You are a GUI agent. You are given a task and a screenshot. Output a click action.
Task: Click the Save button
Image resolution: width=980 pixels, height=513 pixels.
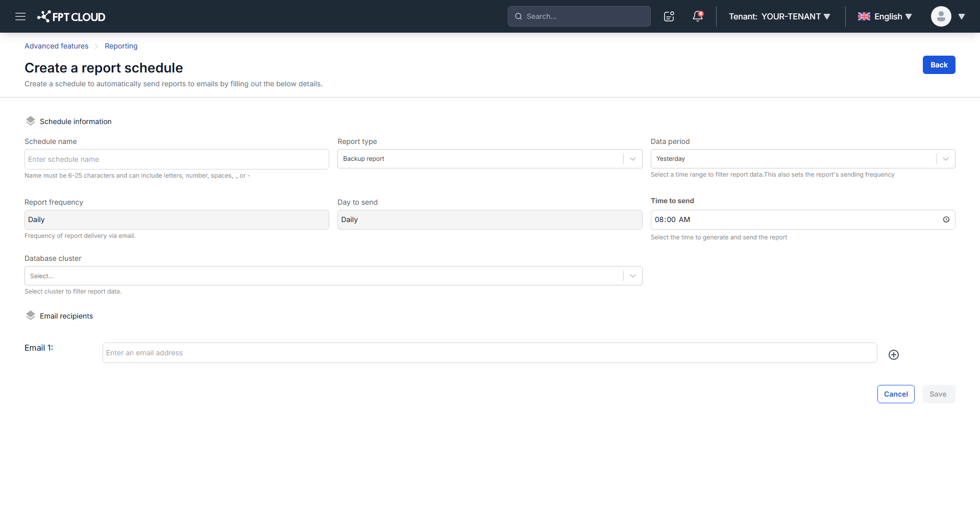939,394
